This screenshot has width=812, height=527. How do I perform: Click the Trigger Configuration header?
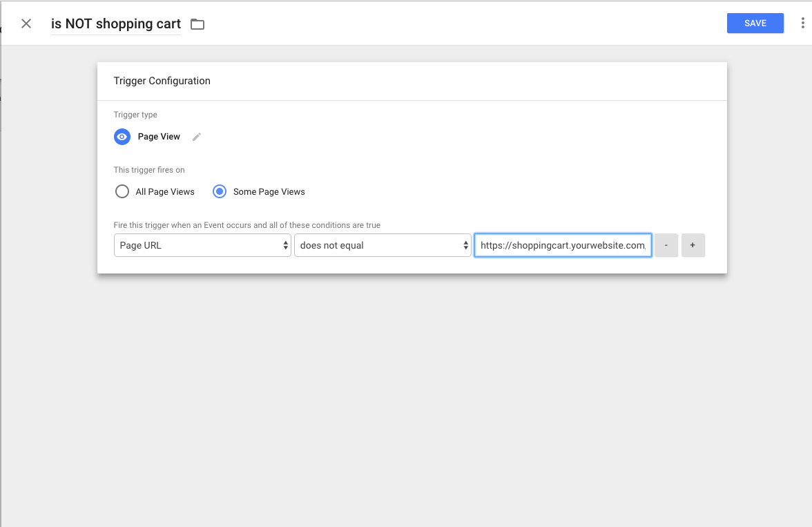coord(162,81)
